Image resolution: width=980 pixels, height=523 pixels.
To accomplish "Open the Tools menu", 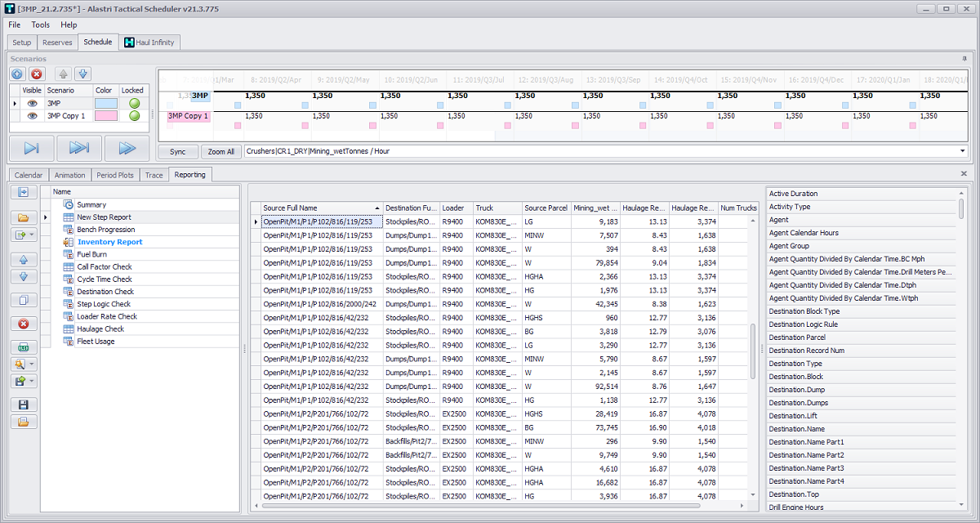I will pyautogui.click(x=40, y=25).
